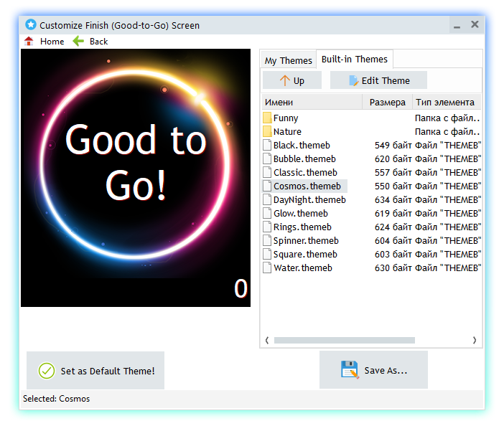Select the Built-in Themes tab
Screen dimensions: 504x426
click(x=354, y=60)
